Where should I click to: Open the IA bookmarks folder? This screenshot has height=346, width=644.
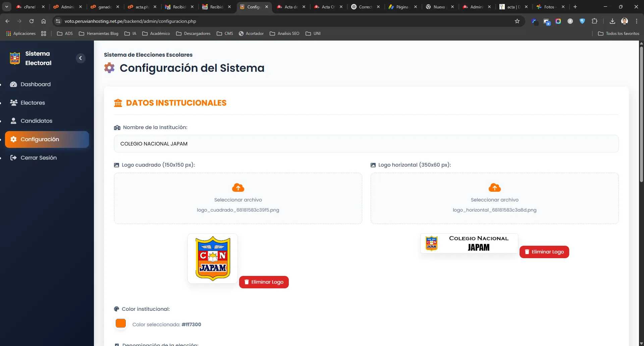[x=130, y=34]
